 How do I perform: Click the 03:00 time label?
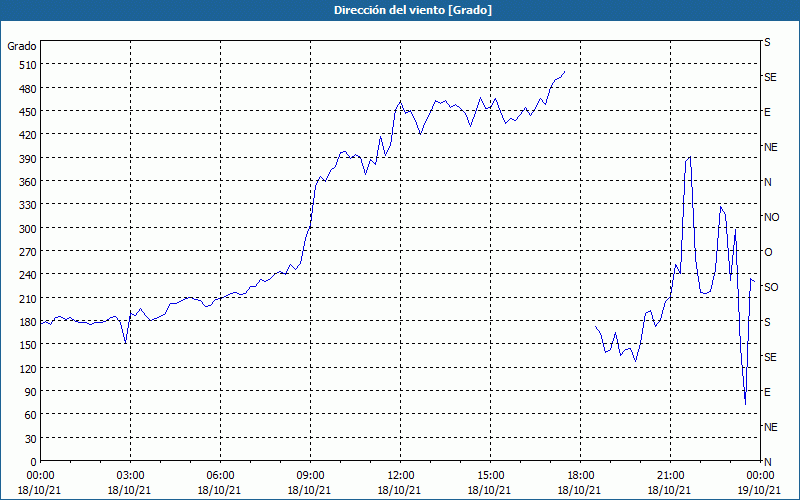point(130,476)
